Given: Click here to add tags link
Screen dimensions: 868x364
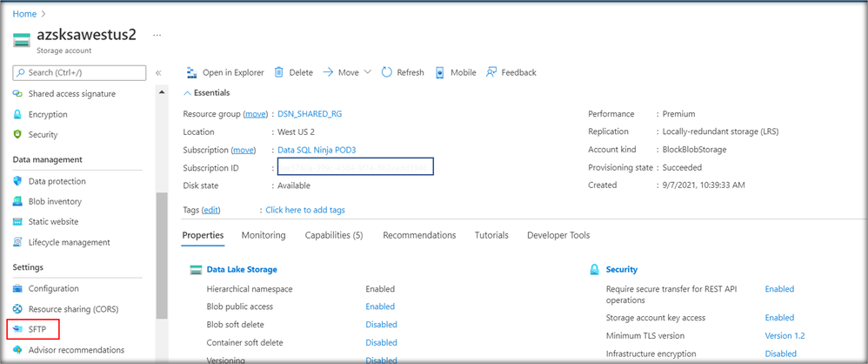Looking at the screenshot, I should pyautogui.click(x=304, y=210).
